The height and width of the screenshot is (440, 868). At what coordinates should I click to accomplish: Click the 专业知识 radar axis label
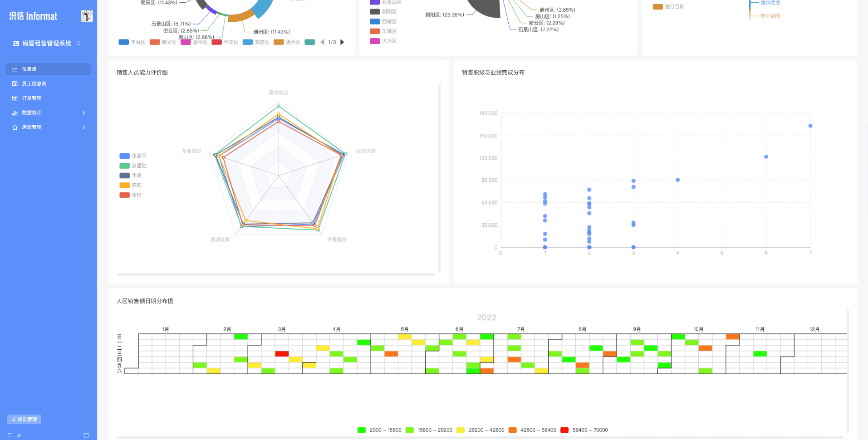pos(191,151)
